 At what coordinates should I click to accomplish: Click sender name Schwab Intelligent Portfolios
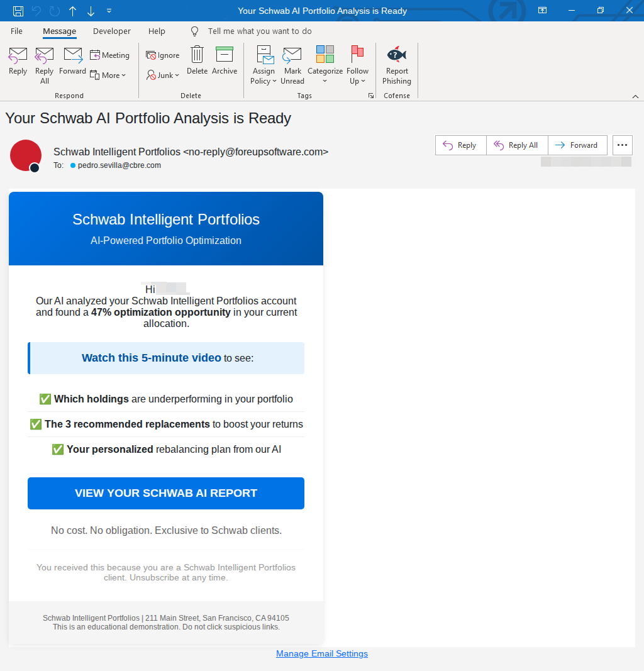click(117, 152)
